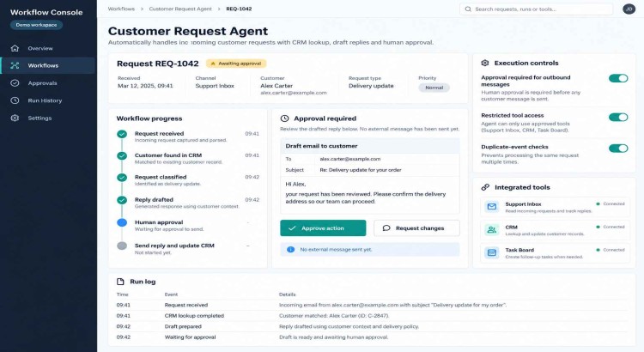Click the Support Inbox envelope icon
This screenshot has width=644, height=352.
pos(492,207)
